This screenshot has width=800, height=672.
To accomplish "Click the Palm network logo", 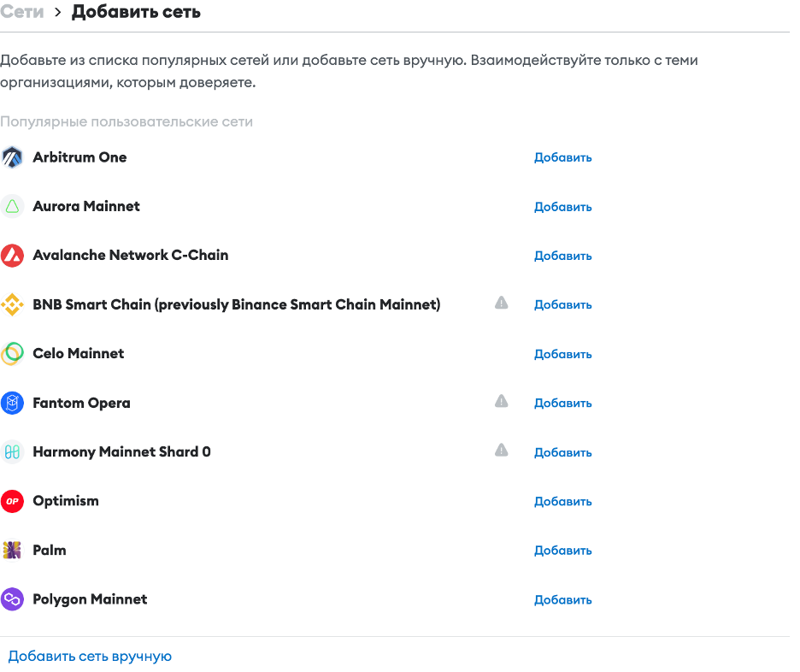I will pyautogui.click(x=12, y=551).
